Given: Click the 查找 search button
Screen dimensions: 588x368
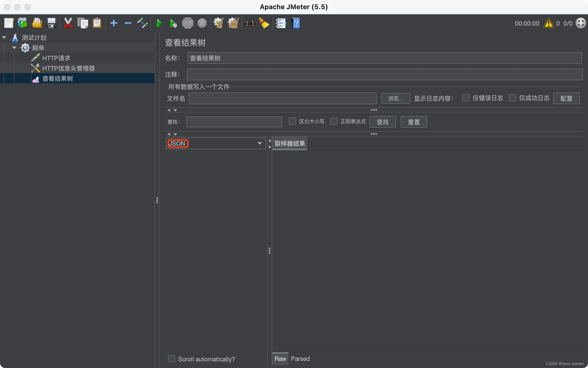Looking at the screenshot, I should 383,122.
